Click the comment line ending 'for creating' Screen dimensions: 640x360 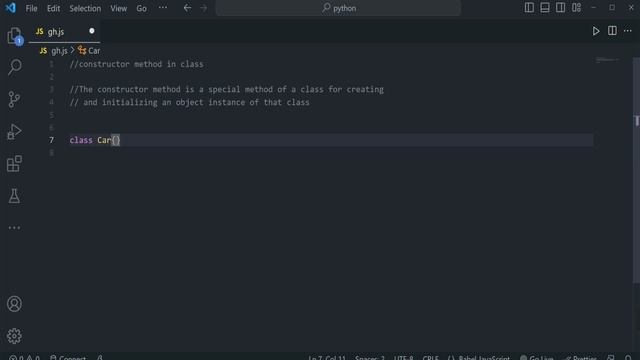click(x=227, y=89)
